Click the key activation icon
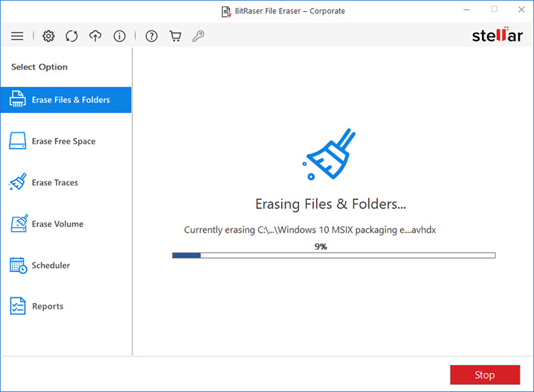The image size is (534, 392). [x=198, y=36]
